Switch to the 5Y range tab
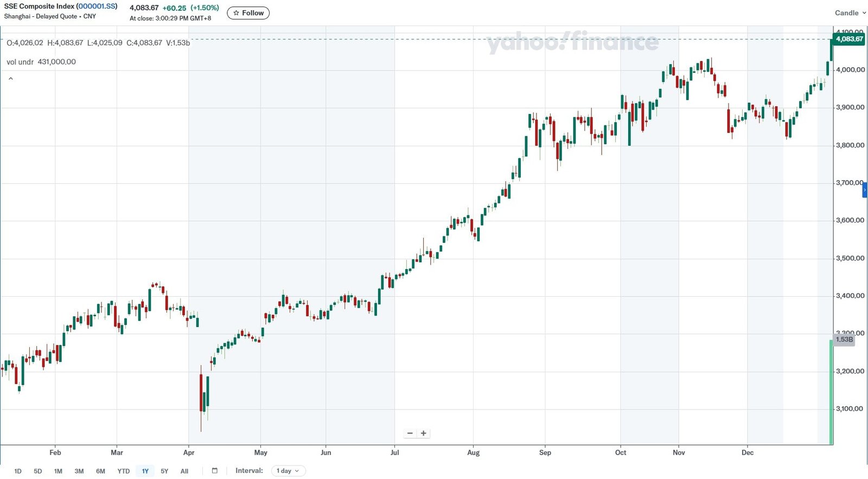 coord(164,471)
